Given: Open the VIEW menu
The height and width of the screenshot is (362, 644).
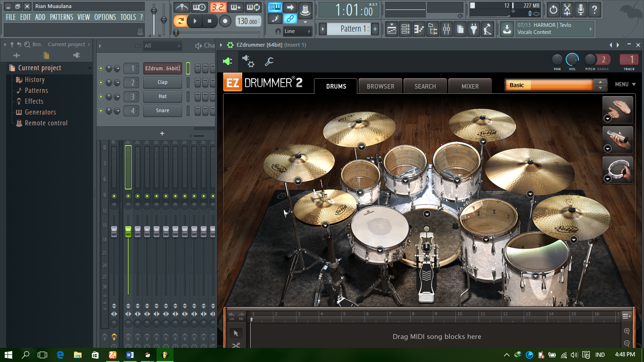Looking at the screenshot, I should pyautogui.click(x=83, y=17).
